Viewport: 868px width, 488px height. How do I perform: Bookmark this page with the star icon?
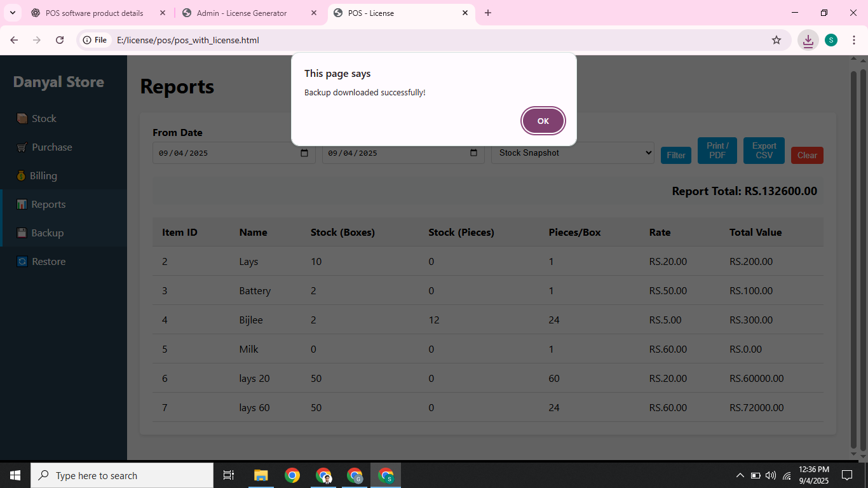point(776,40)
